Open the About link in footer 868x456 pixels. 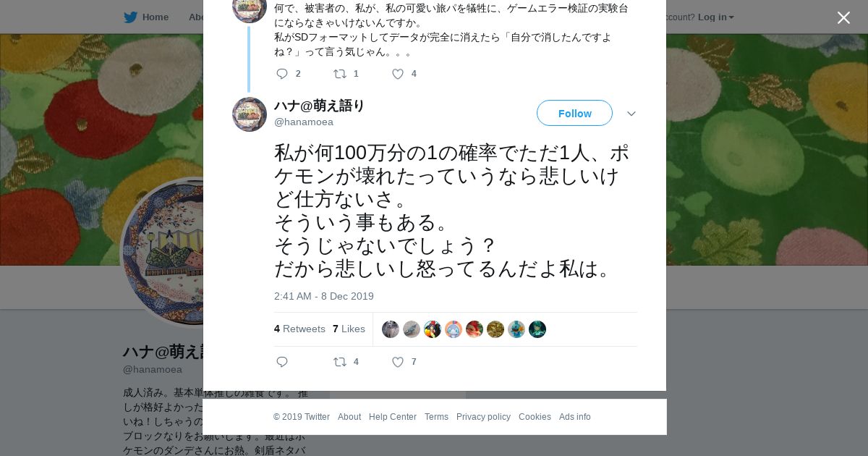click(349, 417)
